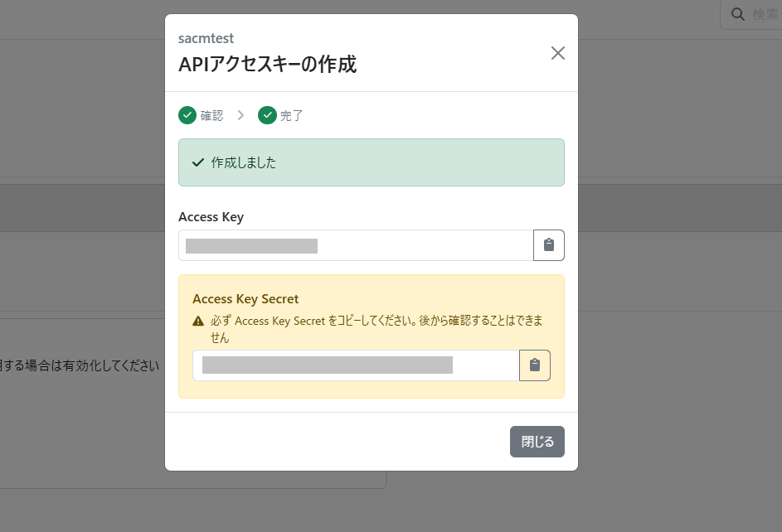Copy the Access Key Secret to clipboard
The height and width of the screenshot is (532, 782).
coord(534,365)
